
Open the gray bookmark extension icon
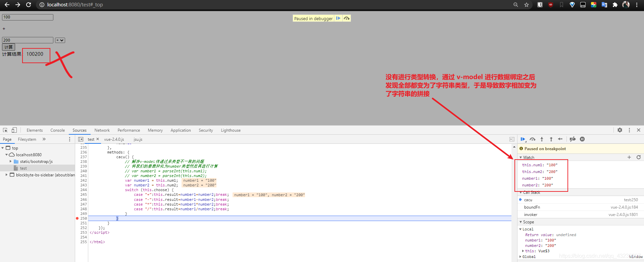click(561, 5)
